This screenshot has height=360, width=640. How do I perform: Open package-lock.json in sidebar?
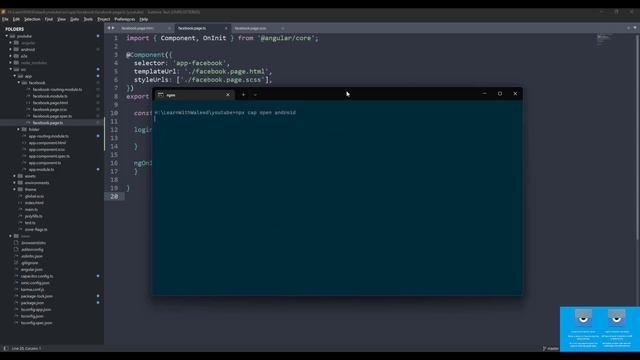point(37,296)
